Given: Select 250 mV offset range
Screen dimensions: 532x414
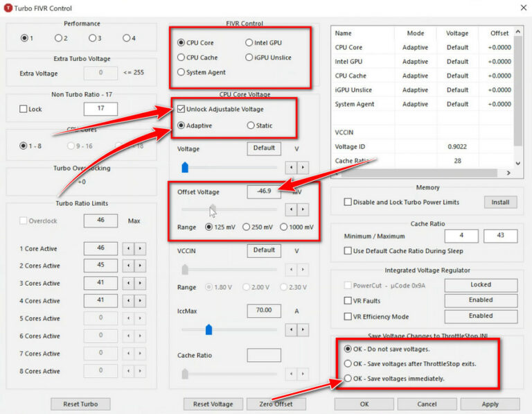Looking at the screenshot, I should [247, 227].
